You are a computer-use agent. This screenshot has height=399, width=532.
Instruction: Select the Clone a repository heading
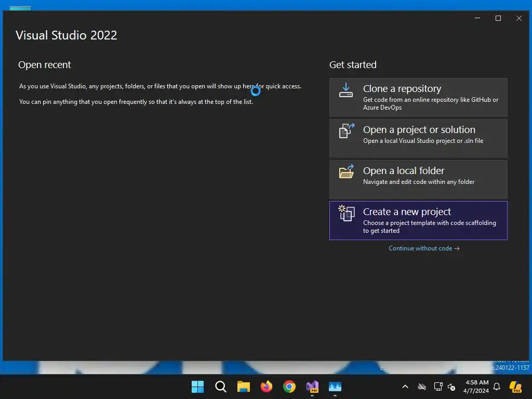coord(402,89)
